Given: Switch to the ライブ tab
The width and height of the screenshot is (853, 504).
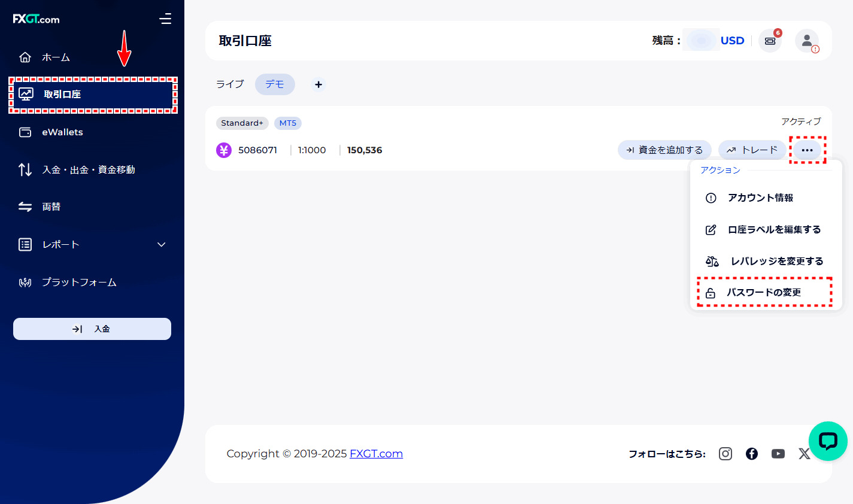Looking at the screenshot, I should click(230, 84).
